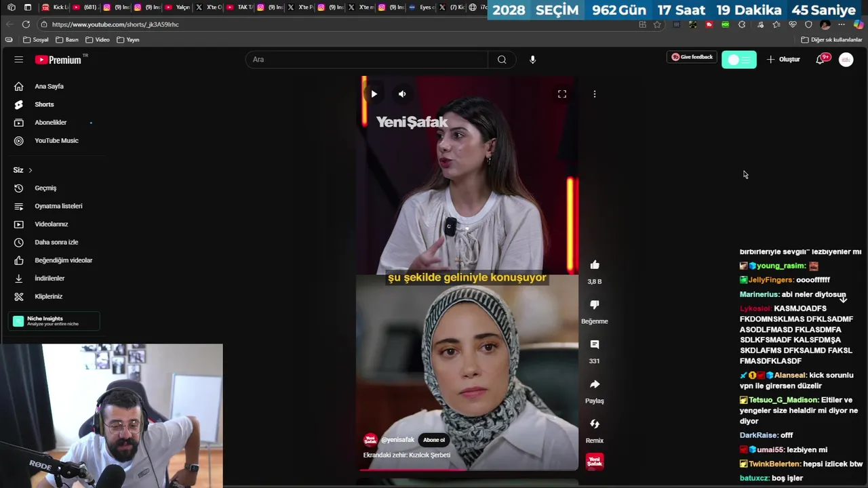868x488 pixels.
Task: Like the Short with thumbs up
Action: click(595, 265)
